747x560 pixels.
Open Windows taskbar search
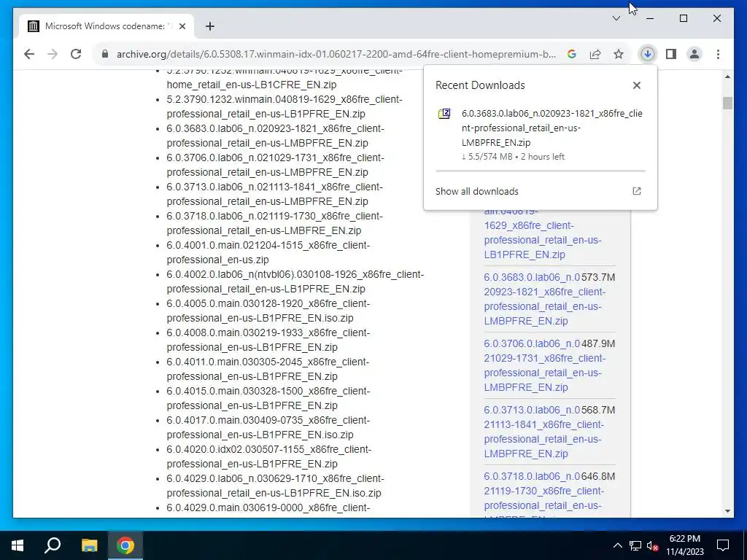pyautogui.click(x=53, y=545)
